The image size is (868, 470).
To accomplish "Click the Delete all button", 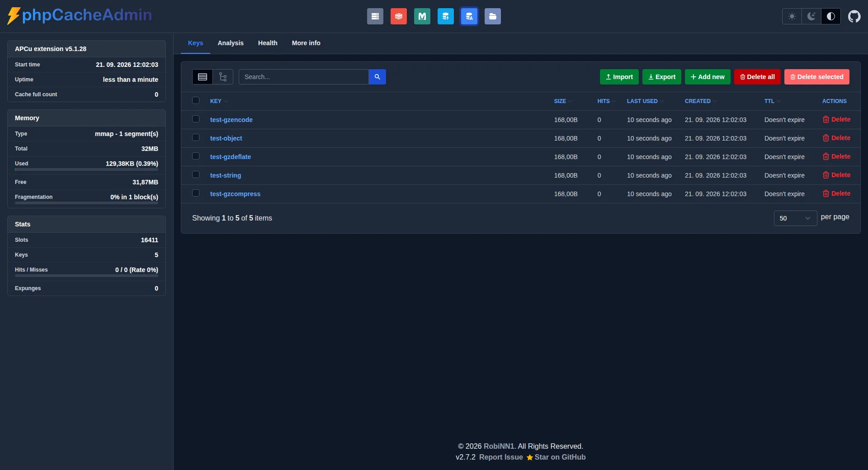I will [757, 77].
